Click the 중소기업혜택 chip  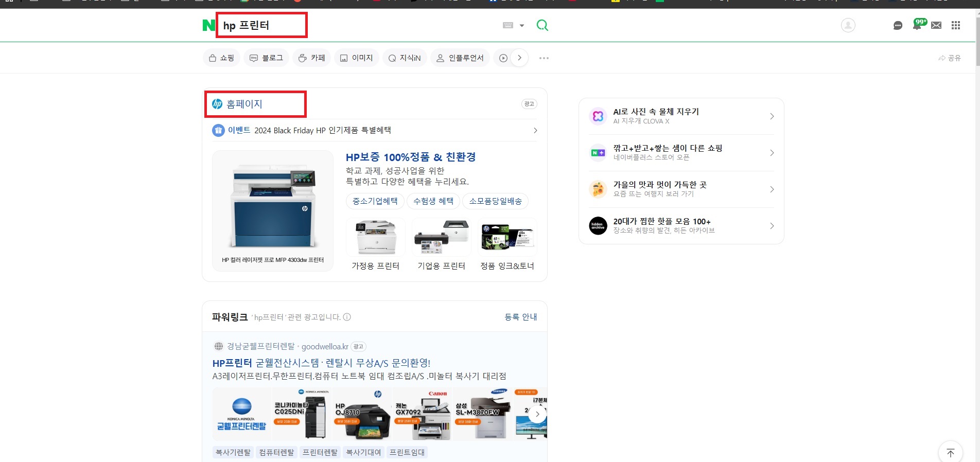[375, 201]
